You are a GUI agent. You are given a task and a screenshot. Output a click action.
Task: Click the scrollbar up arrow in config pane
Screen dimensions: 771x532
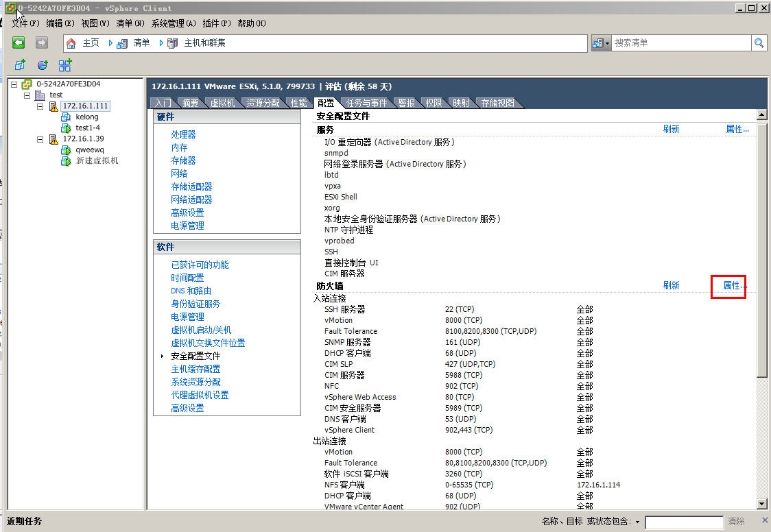tap(761, 115)
